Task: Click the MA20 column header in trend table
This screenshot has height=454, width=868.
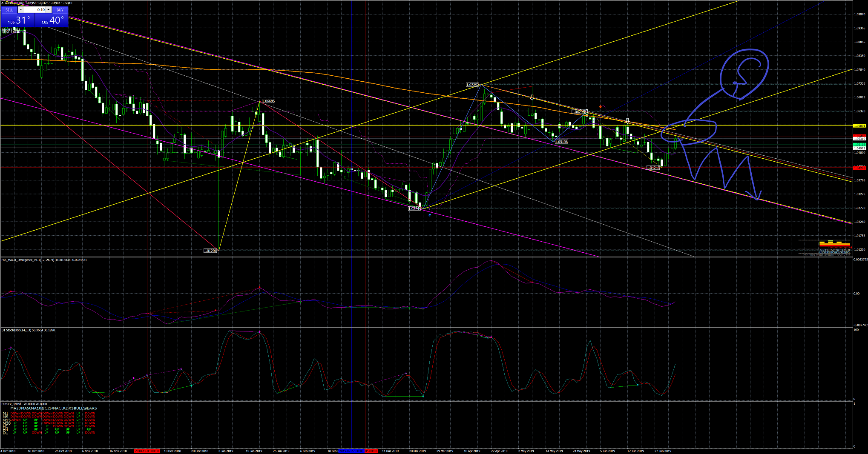Action: coord(15,408)
